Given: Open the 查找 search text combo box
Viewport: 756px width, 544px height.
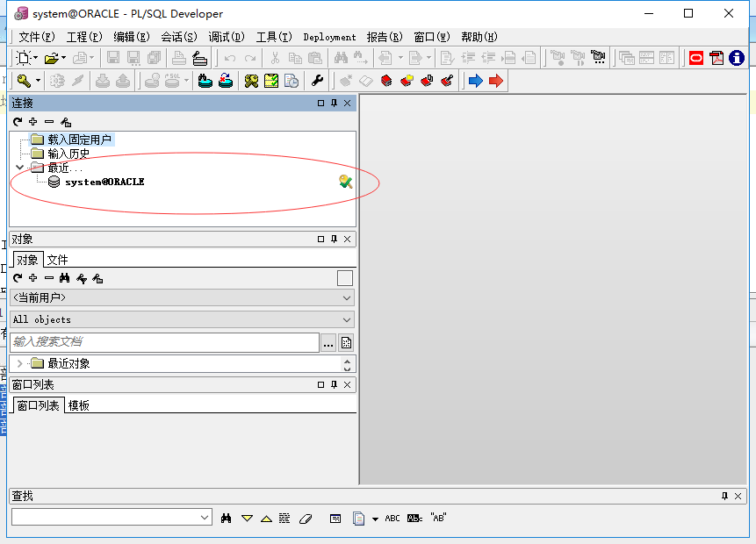Looking at the screenshot, I should [x=112, y=518].
